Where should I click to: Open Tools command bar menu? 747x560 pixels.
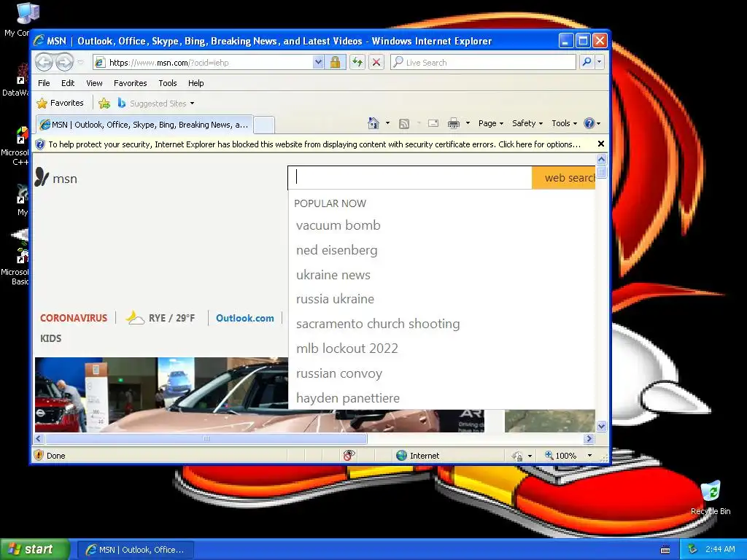tap(564, 123)
